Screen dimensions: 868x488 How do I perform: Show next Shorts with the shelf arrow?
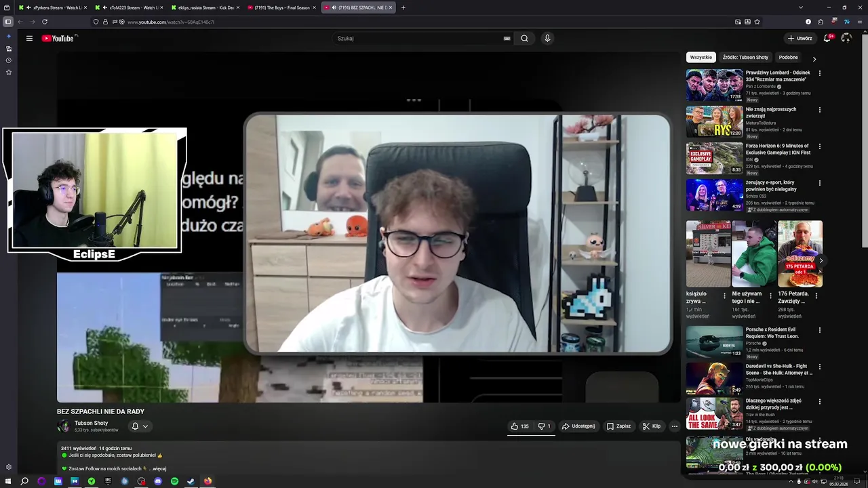coord(821,260)
